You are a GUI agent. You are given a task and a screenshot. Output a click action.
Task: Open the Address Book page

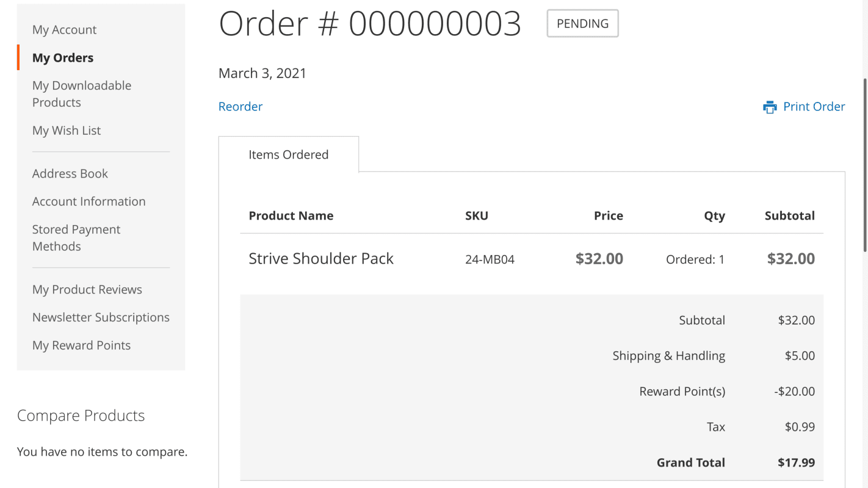pos(70,174)
